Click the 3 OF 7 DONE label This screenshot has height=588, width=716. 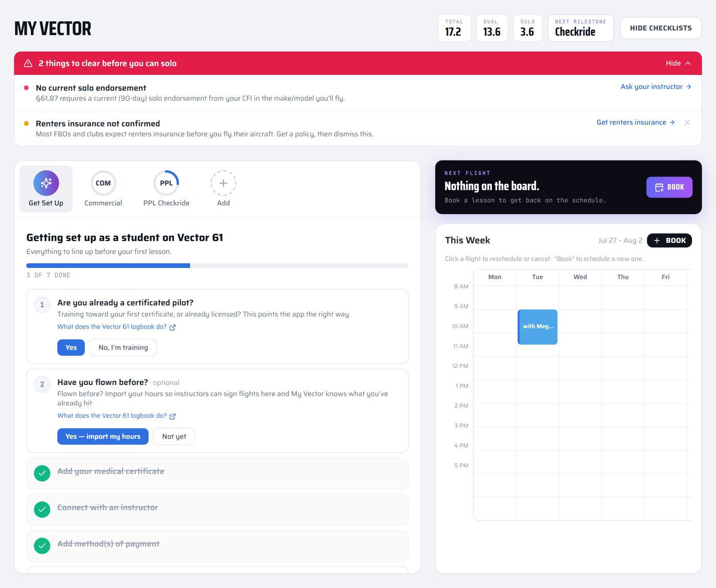(49, 275)
